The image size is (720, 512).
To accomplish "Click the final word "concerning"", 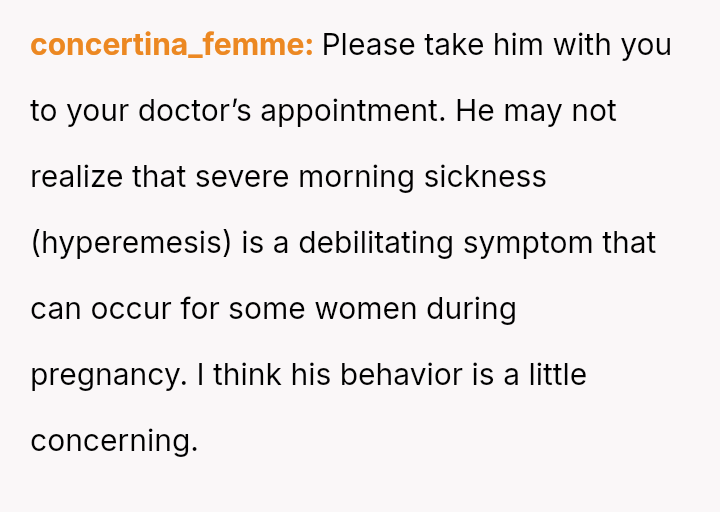I will click(112, 441).
